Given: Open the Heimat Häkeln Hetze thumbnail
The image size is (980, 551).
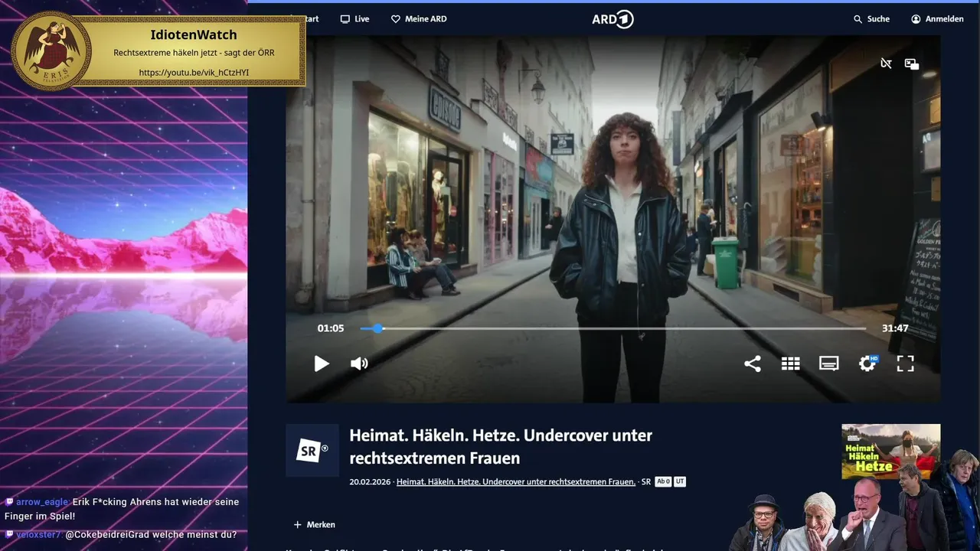Looking at the screenshot, I should tap(890, 452).
